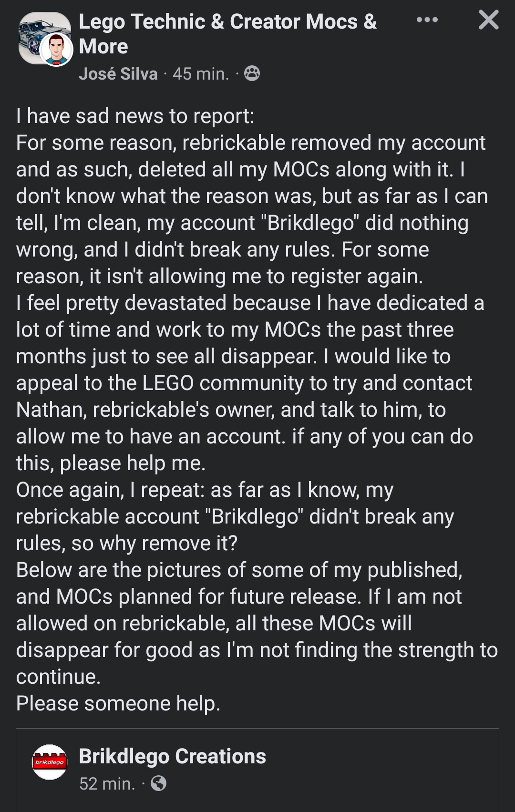Visit the José Silva author name link

coord(118,74)
